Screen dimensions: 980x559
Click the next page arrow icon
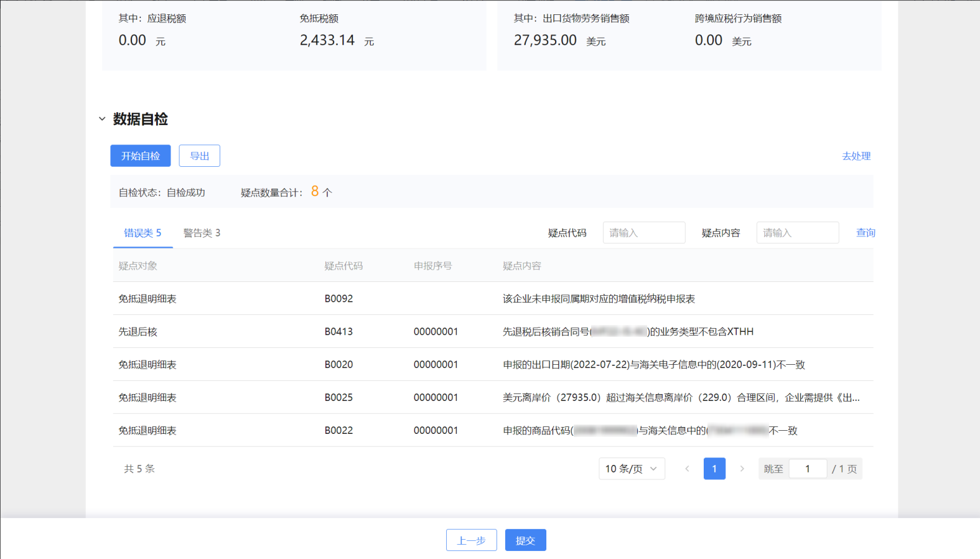742,469
